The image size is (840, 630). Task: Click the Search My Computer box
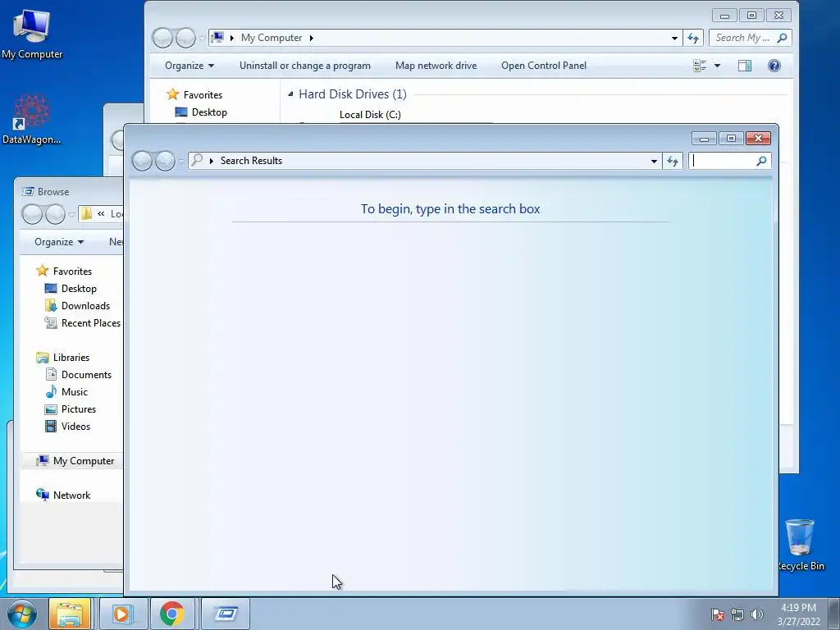tap(751, 38)
